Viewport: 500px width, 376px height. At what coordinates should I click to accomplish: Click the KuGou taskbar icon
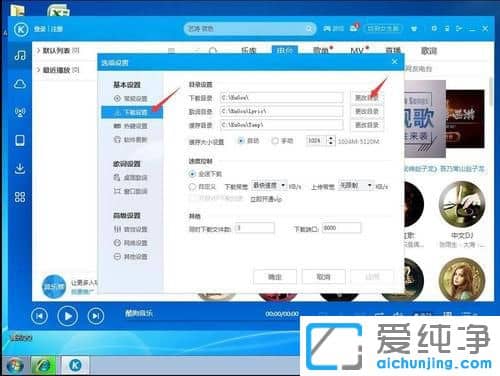(75, 366)
